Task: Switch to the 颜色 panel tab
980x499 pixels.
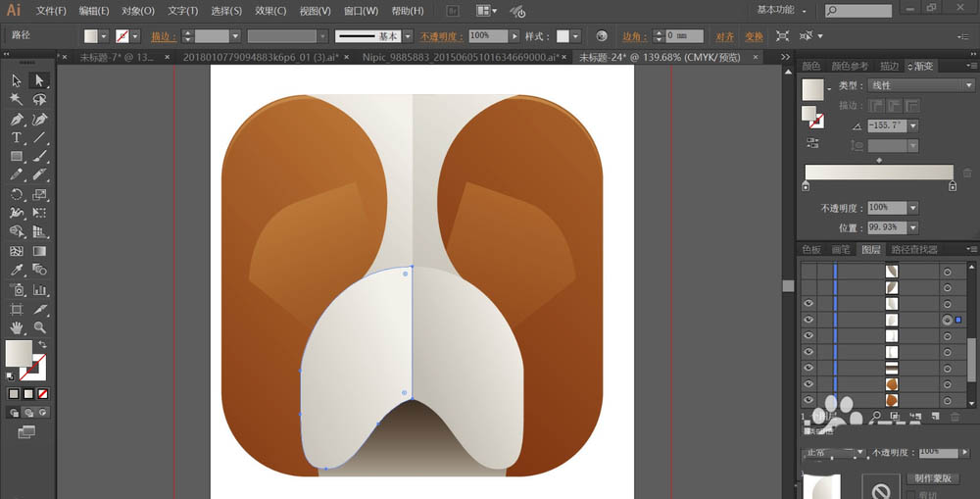Action: point(811,66)
